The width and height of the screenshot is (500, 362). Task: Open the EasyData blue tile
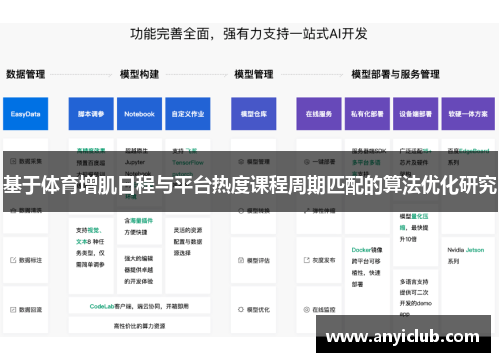coord(26,114)
